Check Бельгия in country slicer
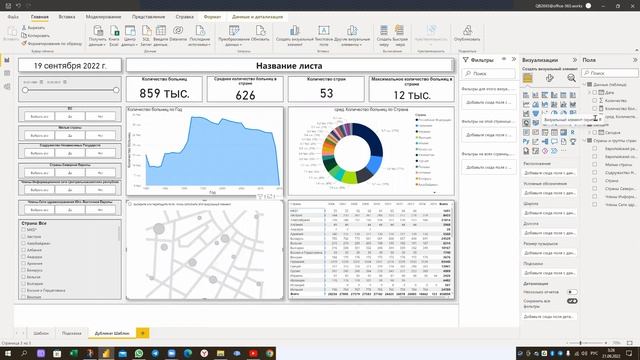640x360 pixels. coord(24,277)
